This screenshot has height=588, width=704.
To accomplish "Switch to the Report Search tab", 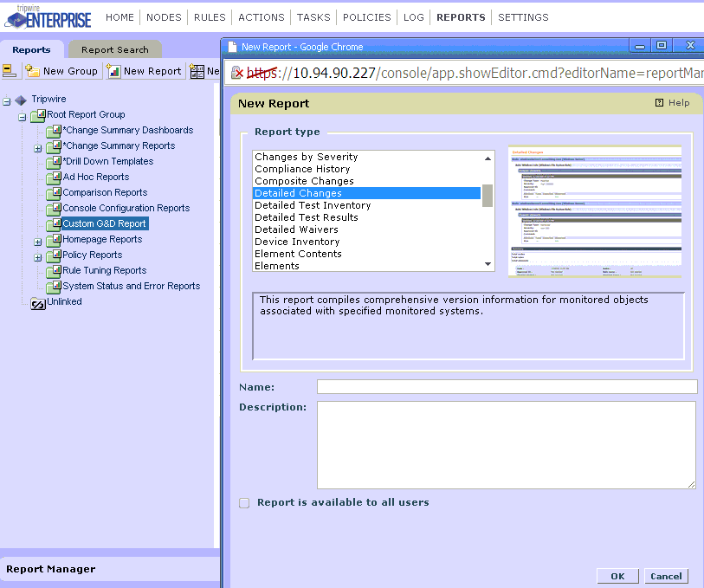I will 114,50.
